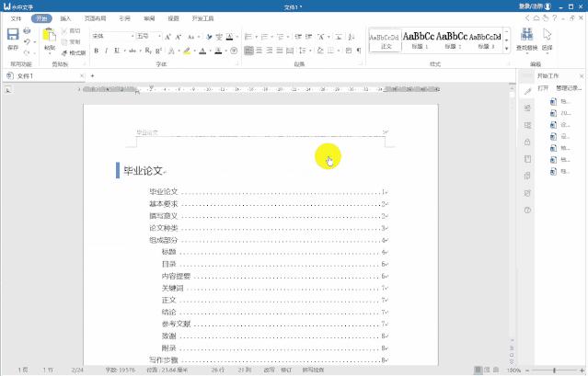The height and width of the screenshot is (376, 588).
Task: Apply the 标题 3 style
Action: click(x=485, y=40)
